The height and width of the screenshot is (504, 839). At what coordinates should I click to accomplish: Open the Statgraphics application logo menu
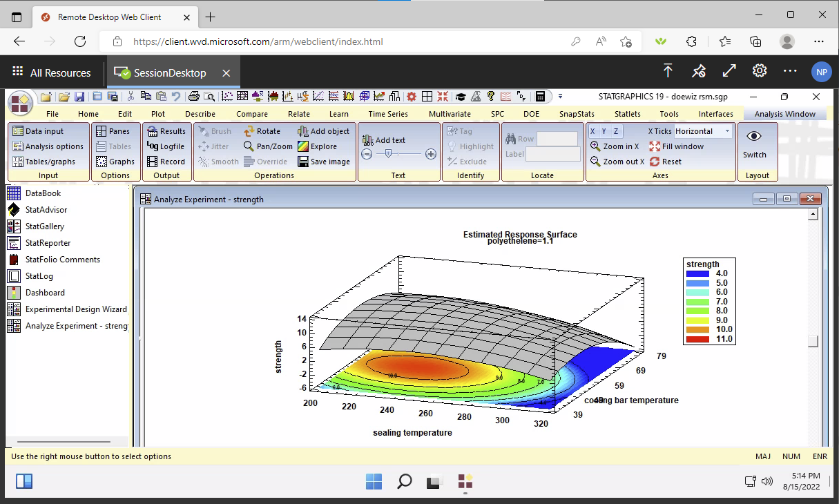tap(21, 104)
